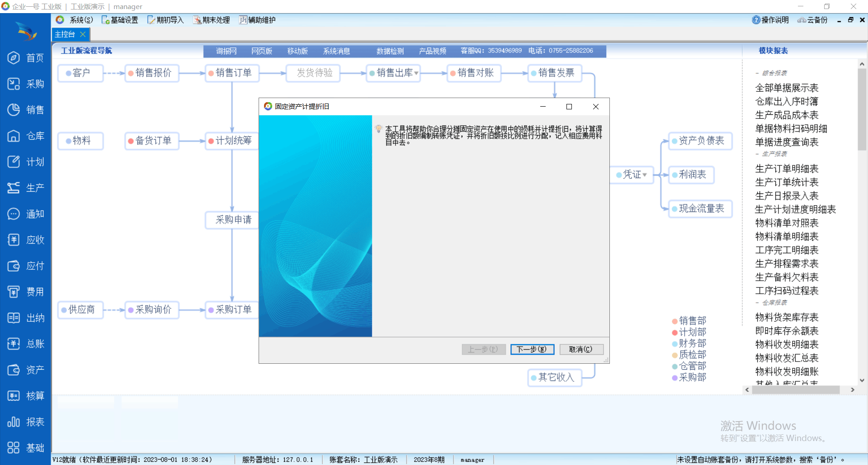Select the 仓库 warehouse sidebar icon
868x465 pixels.
[x=14, y=136]
